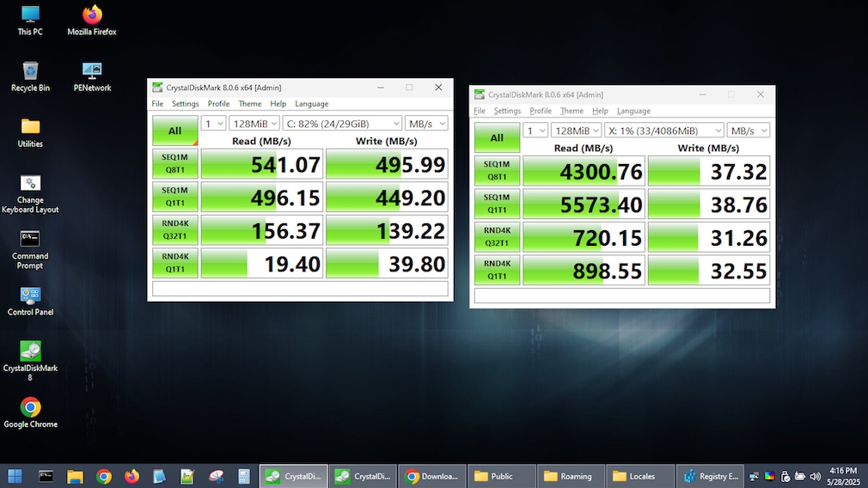This screenshot has height=488, width=868.
Task: Open the Windows Start menu
Action: pos(15,476)
